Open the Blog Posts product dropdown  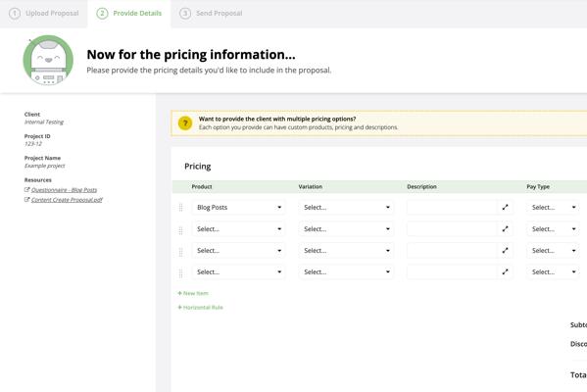click(238, 207)
